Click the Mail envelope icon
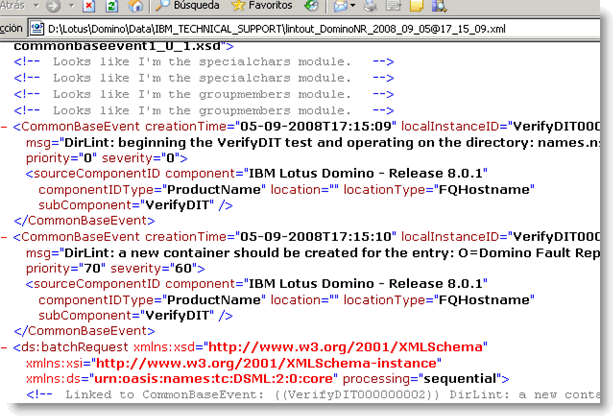 [x=339, y=6]
